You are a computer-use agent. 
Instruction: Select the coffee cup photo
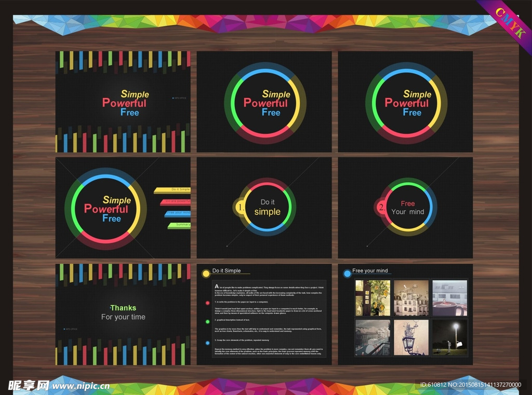pos(450,298)
